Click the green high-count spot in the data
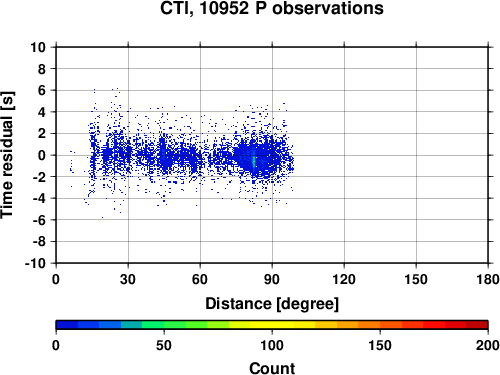500x375 pixels. pyautogui.click(x=254, y=161)
